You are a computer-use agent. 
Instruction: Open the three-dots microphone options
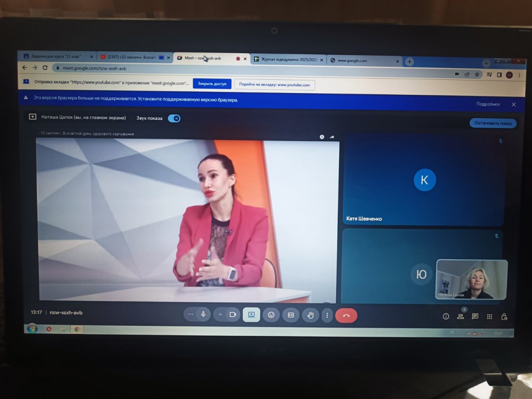190,314
